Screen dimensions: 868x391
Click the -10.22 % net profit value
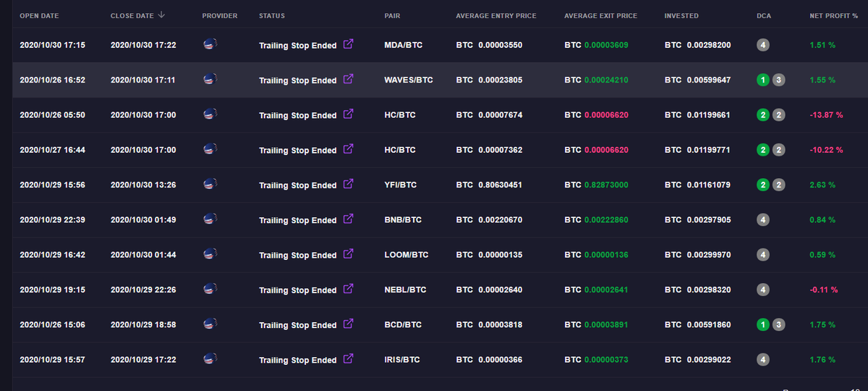(827, 150)
